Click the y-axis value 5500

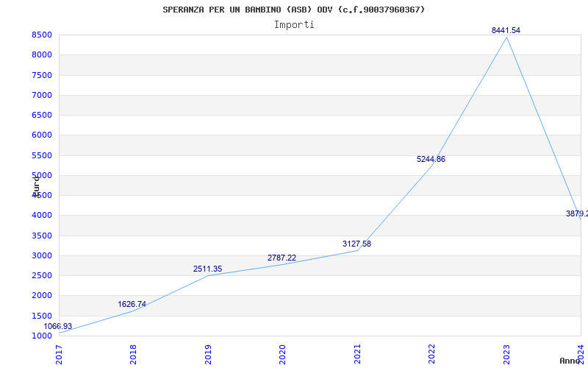click(42, 155)
